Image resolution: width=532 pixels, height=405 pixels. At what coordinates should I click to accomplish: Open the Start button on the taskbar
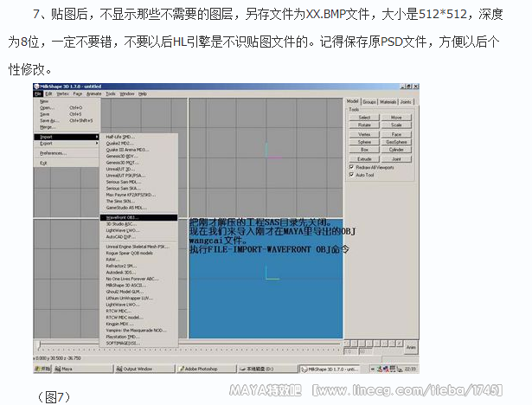(42, 369)
